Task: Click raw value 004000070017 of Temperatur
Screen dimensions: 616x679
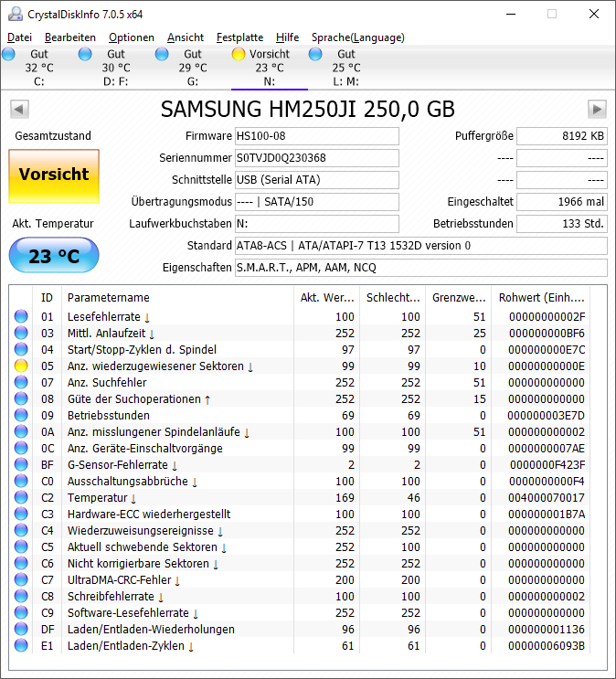Action: tap(547, 497)
